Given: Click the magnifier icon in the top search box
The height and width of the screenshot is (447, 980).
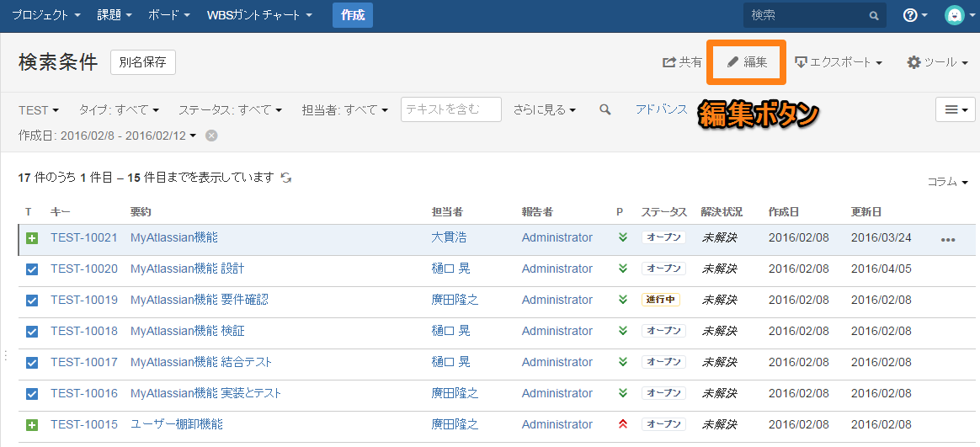Looking at the screenshot, I should 874,16.
